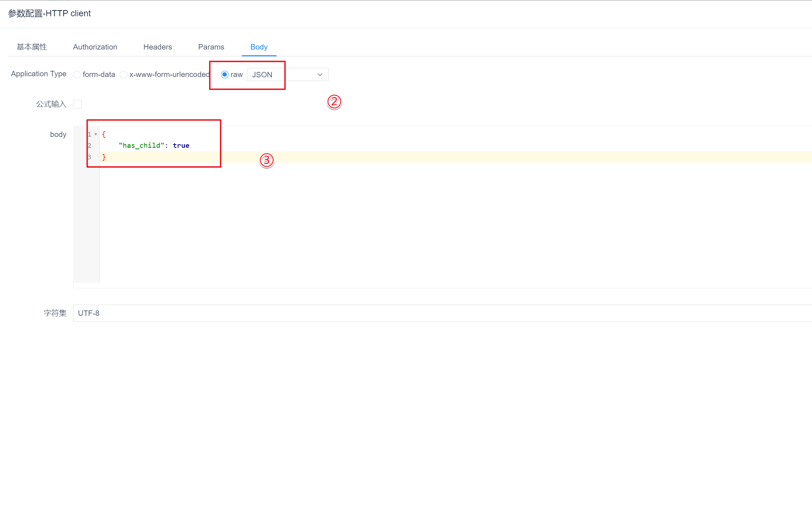Click the true value in body editor

181,146
